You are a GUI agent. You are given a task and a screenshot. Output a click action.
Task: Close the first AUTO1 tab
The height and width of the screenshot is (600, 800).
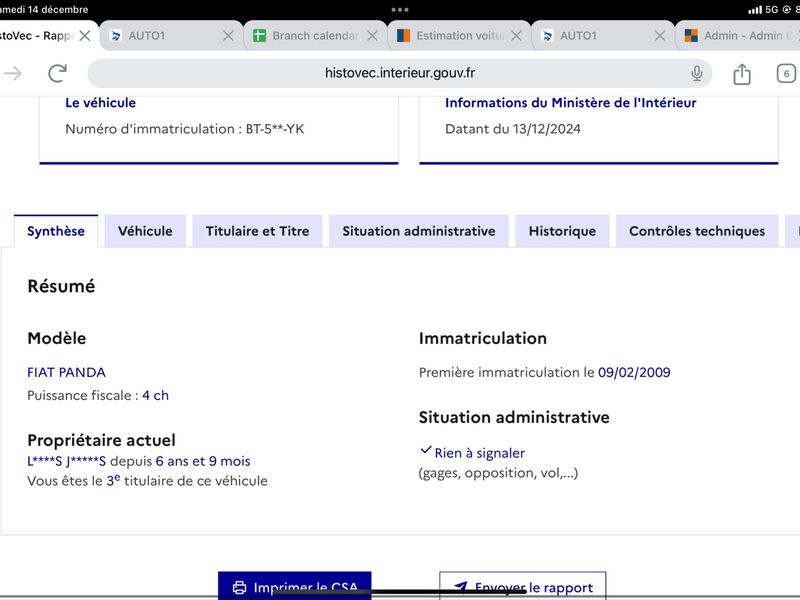click(x=228, y=36)
